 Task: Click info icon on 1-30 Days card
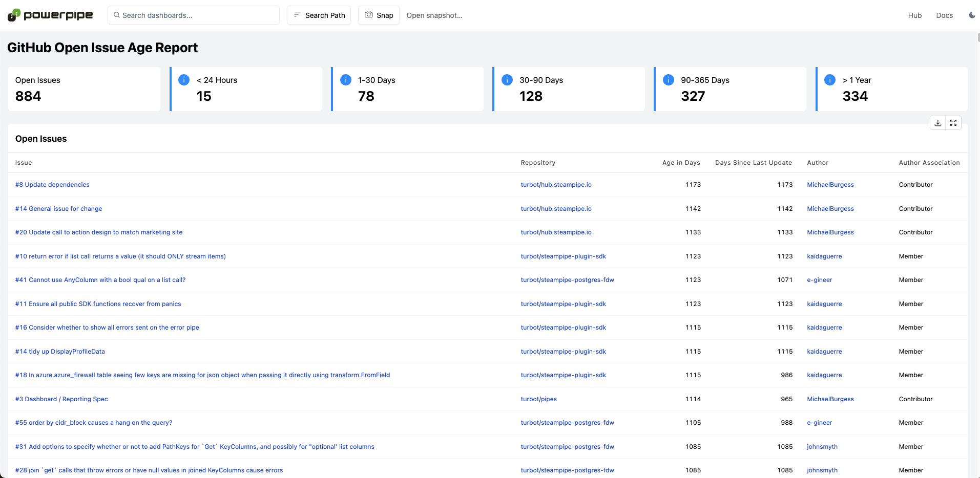(x=346, y=80)
